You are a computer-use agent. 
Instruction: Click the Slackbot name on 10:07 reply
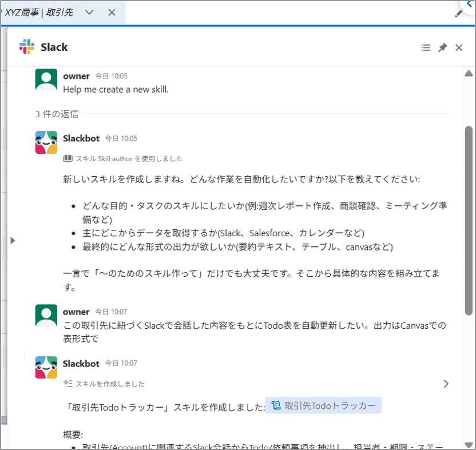(81, 364)
